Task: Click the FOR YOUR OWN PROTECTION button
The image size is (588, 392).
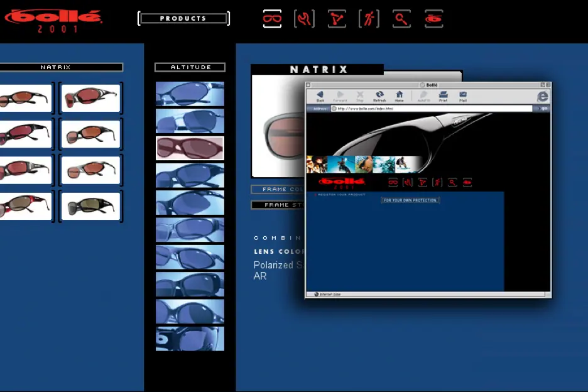Action: point(410,200)
